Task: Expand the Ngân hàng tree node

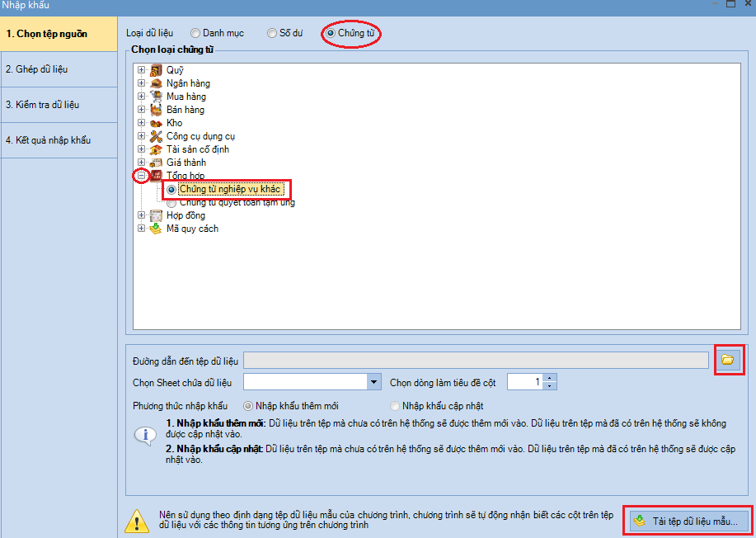Action: [x=141, y=83]
